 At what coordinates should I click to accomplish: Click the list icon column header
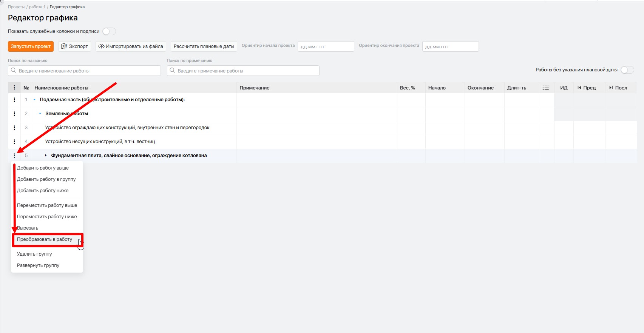click(546, 88)
